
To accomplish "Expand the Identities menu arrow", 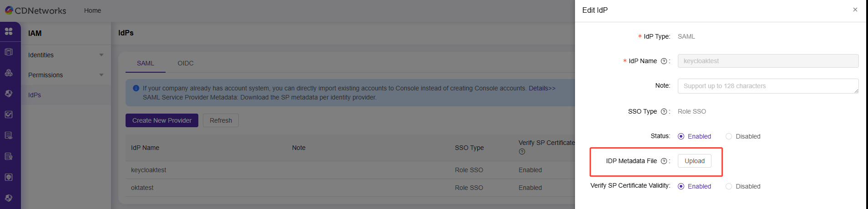I will click(101, 55).
